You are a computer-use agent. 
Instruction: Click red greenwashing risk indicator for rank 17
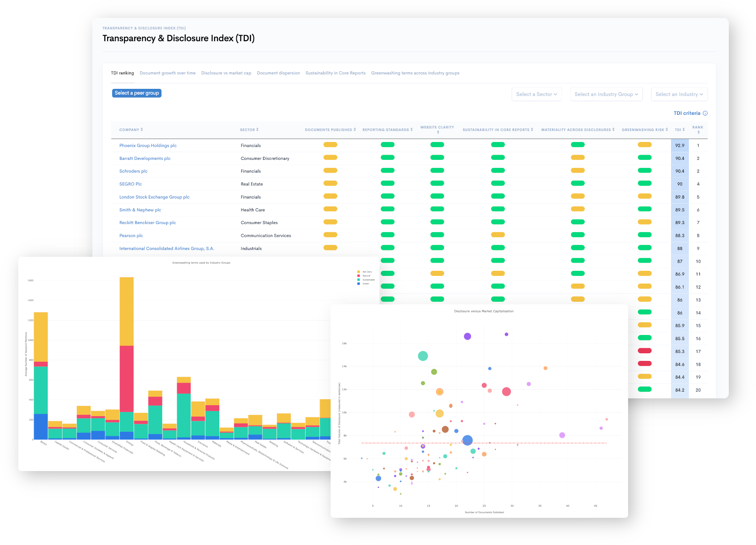645,351
